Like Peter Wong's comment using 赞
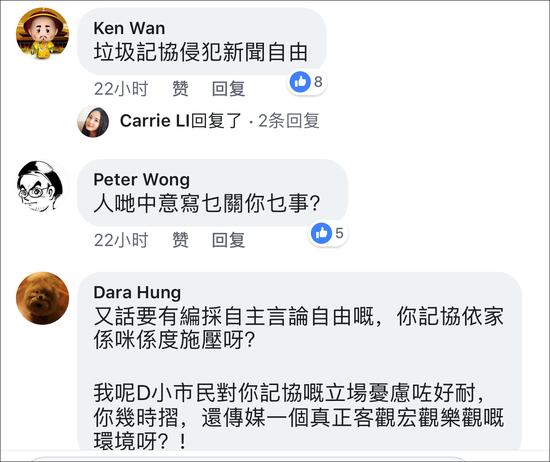Screen dimensions: 550x462 (x=180, y=240)
